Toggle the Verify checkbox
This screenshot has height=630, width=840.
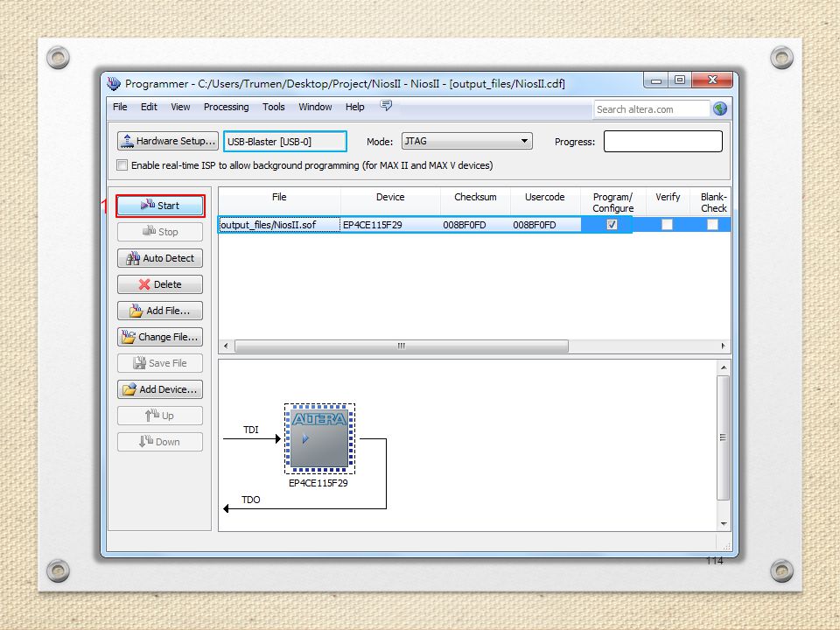click(x=667, y=225)
